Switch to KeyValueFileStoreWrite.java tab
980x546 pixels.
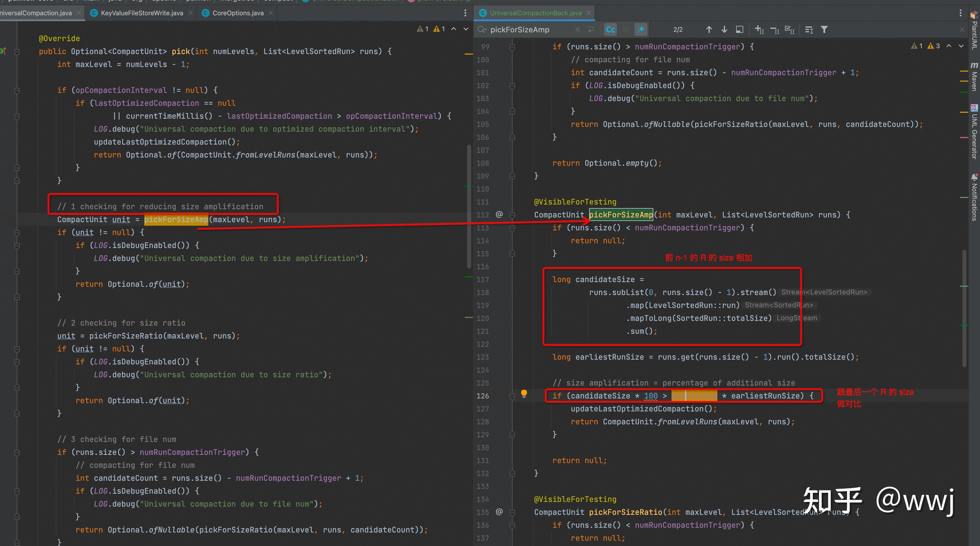pyautogui.click(x=142, y=13)
